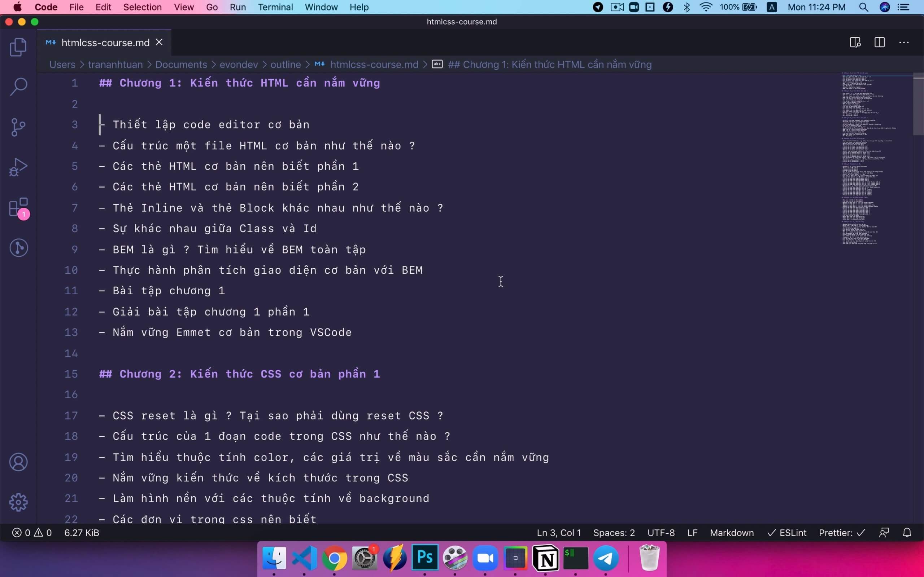Click the Accounts icon in activity bar
The width and height of the screenshot is (924, 577).
(18, 462)
